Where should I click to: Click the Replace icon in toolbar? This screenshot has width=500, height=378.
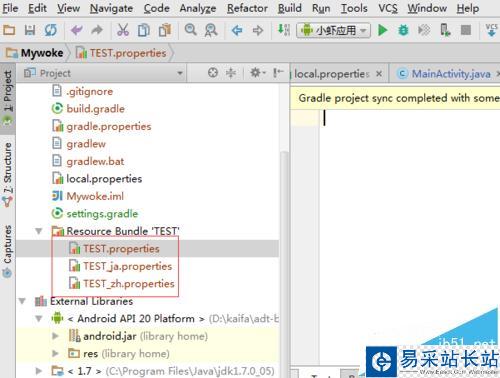point(211,30)
